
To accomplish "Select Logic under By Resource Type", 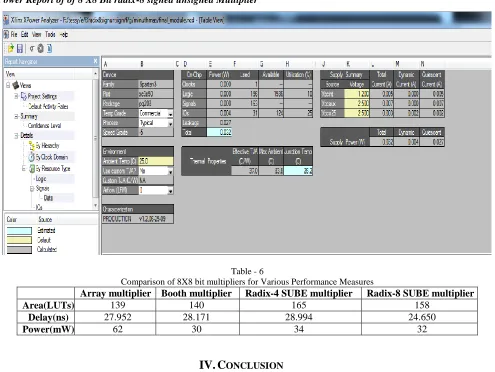I will pos(41,179).
